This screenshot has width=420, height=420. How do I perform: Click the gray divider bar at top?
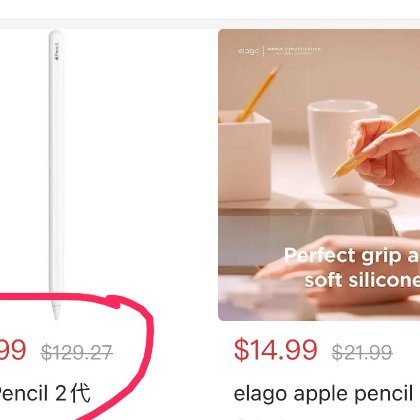210,24
